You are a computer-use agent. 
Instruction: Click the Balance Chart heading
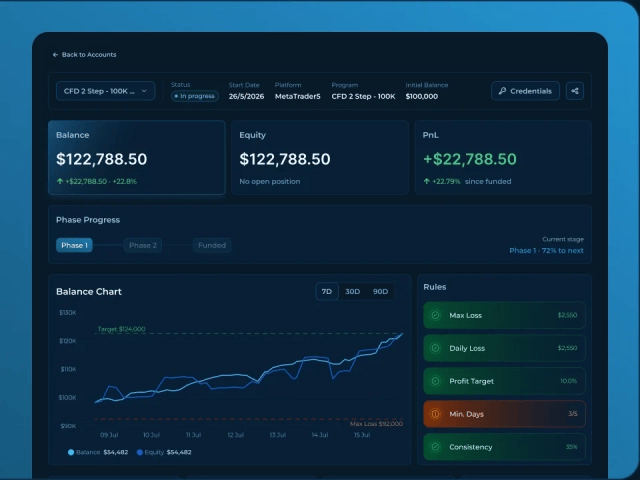[89, 292]
